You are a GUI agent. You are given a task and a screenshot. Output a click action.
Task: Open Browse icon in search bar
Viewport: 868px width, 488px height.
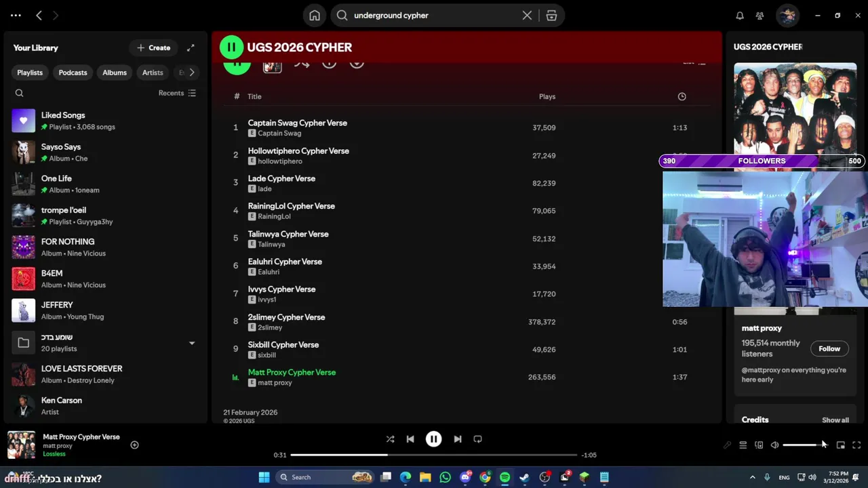coord(551,16)
